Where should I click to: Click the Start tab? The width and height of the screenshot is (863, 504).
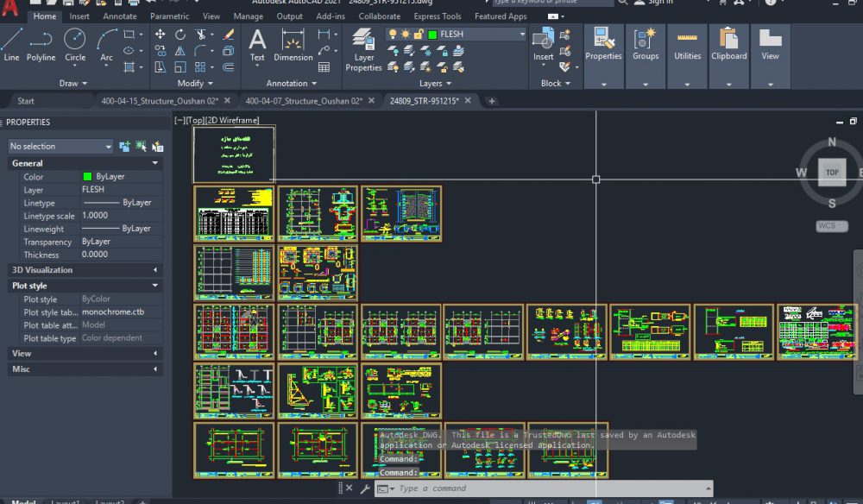pos(26,101)
